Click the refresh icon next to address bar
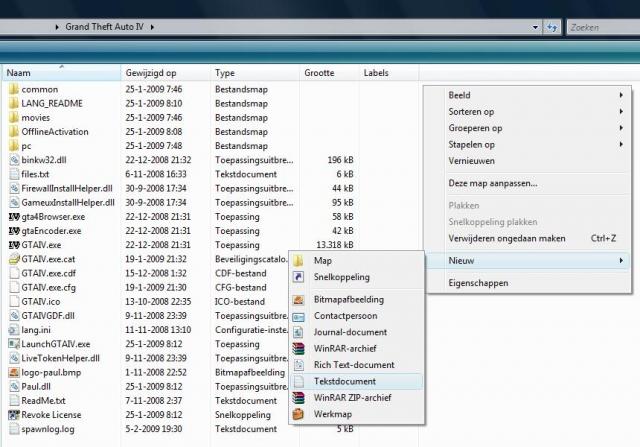 552,27
